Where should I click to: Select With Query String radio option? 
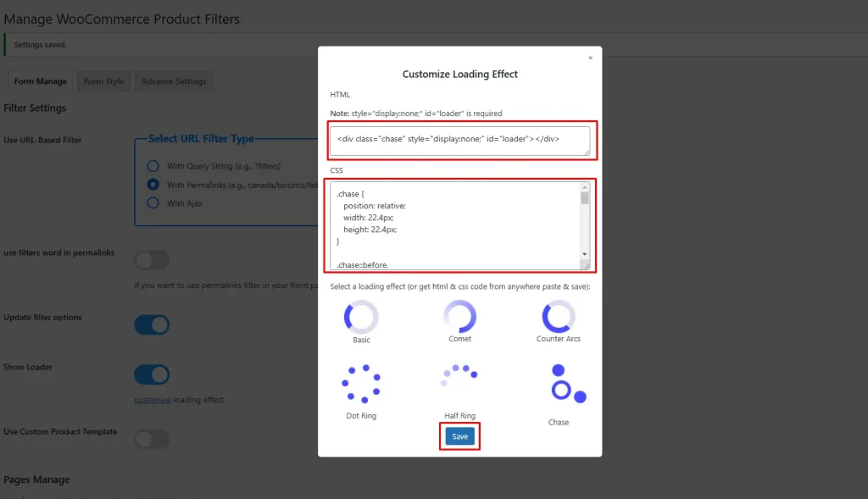tap(153, 166)
